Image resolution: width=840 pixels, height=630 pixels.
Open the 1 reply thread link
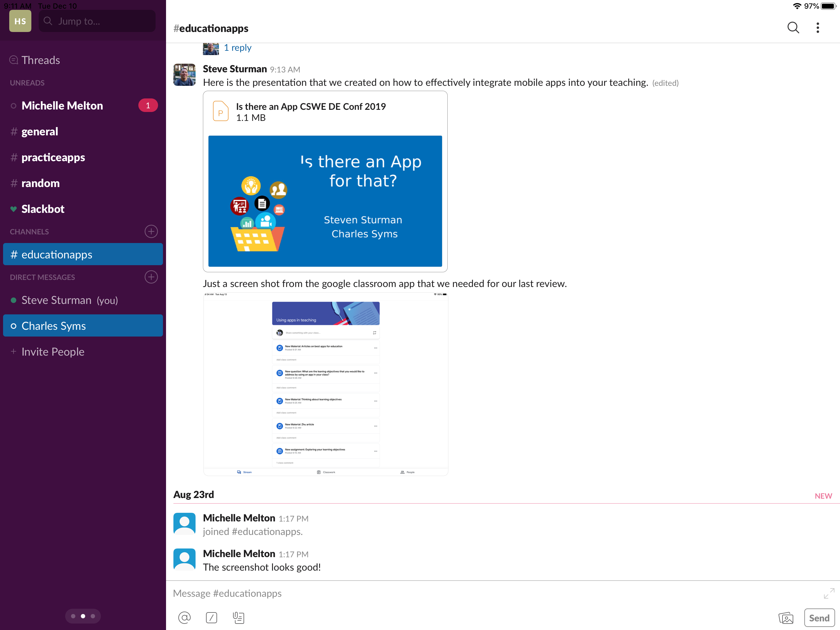coord(237,48)
